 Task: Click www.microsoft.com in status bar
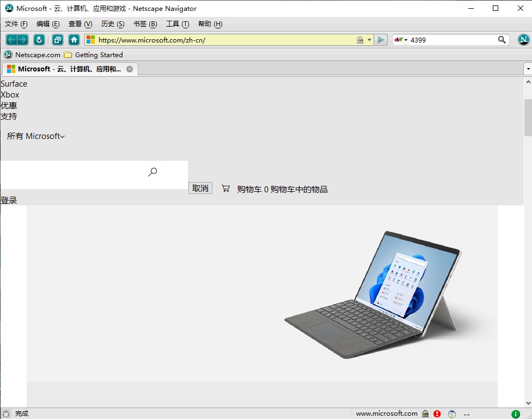click(387, 414)
